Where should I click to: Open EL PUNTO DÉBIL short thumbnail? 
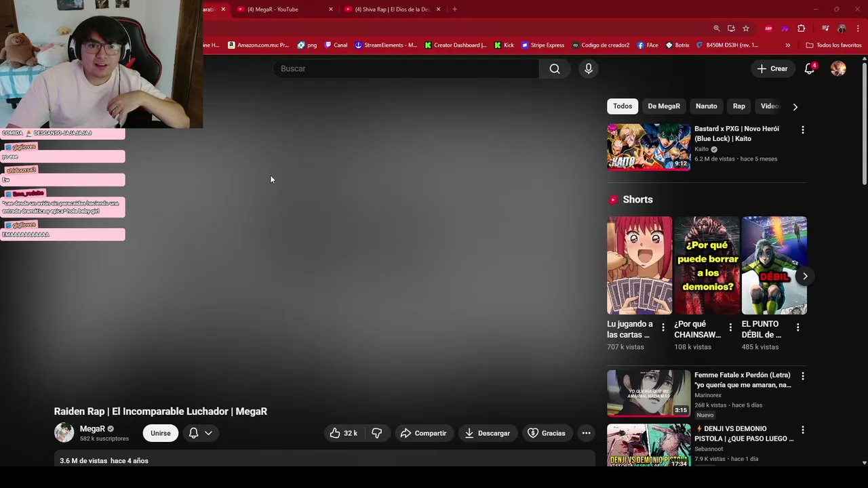point(774,265)
